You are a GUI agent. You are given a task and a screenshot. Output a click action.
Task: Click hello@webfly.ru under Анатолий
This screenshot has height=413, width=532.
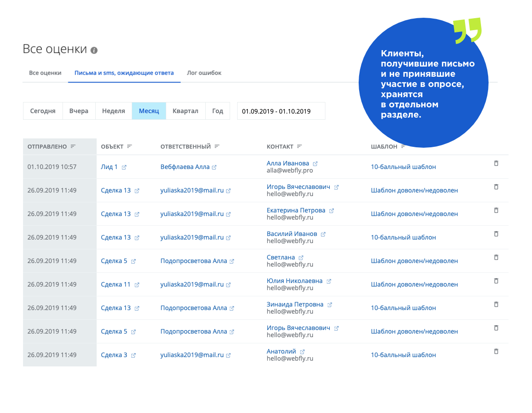(290, 358)
